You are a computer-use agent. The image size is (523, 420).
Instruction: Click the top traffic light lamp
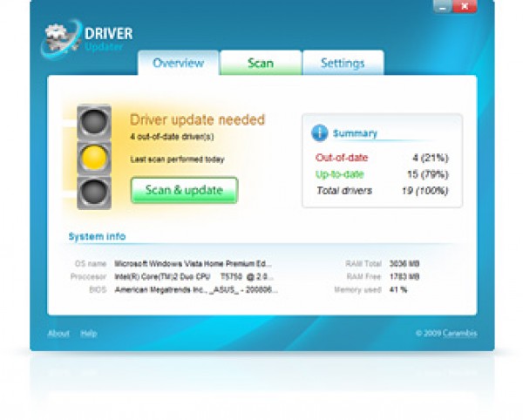pos(94,121)
